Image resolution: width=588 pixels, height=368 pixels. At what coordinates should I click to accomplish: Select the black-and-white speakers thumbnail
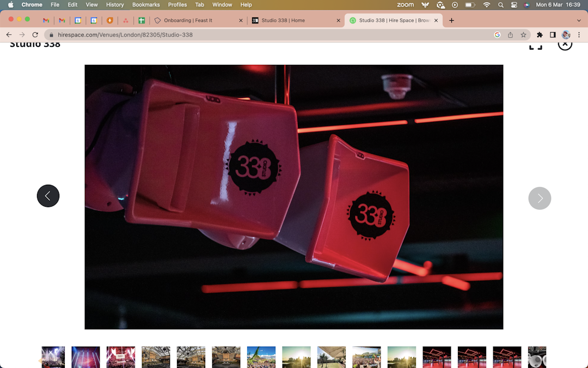point(537,357)
